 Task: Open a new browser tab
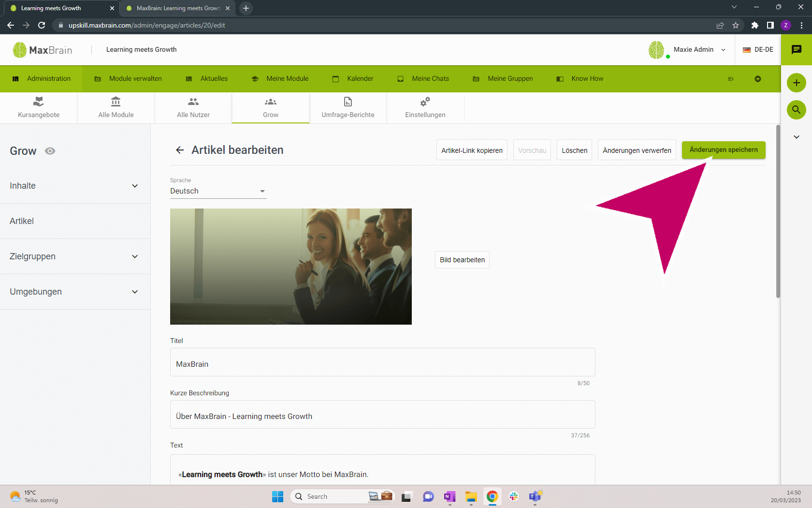click(246, 8)
